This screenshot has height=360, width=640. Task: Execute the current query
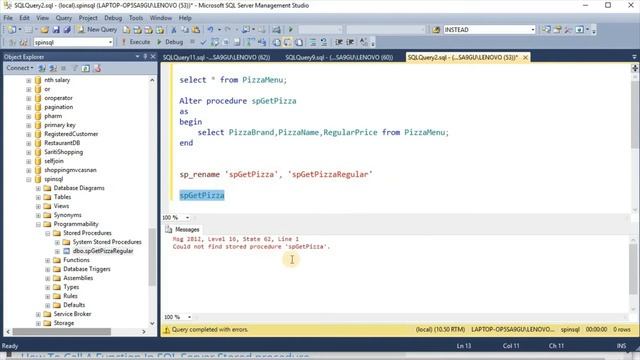[136, 42]
